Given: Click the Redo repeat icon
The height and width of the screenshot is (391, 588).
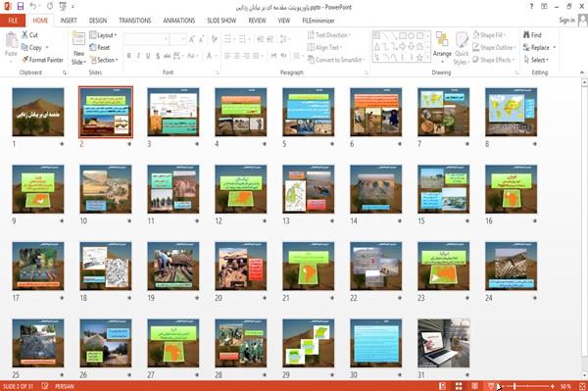Looking at the screenshot, I should (x=50, y=7).
